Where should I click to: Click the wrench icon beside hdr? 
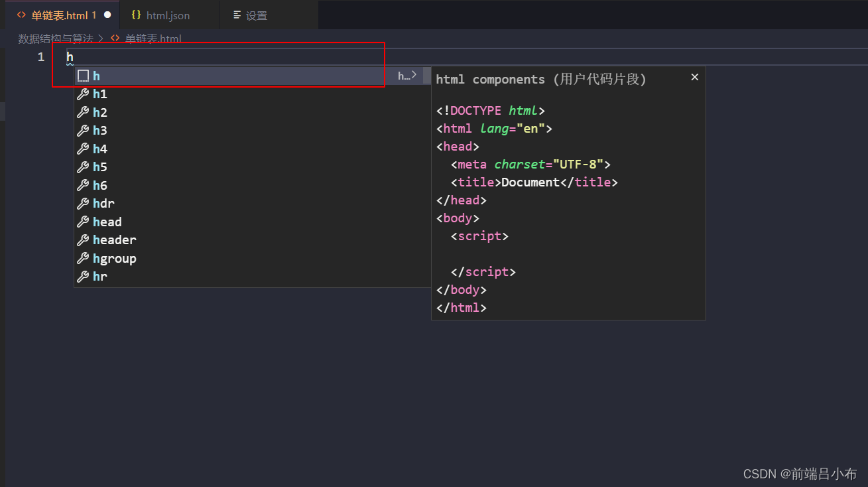[83, 204]
